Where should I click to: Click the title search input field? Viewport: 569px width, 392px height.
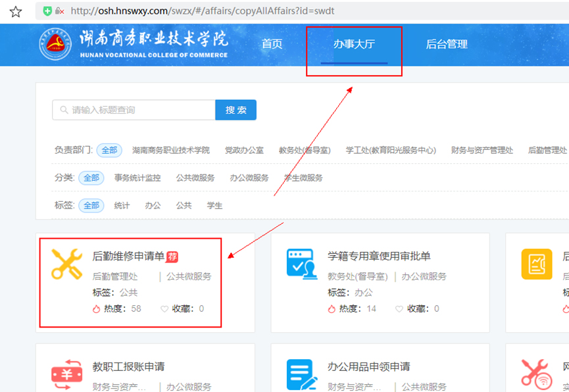click(134, 110)
